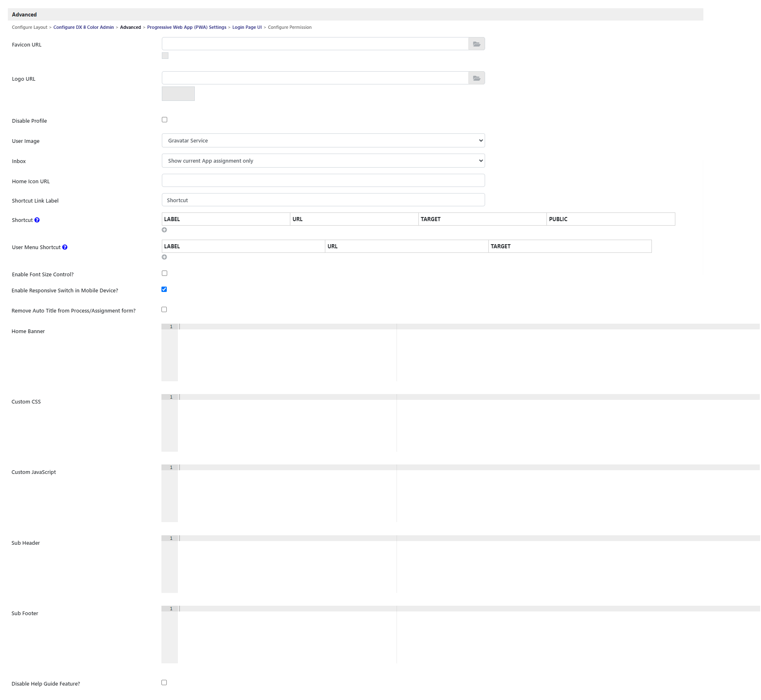Open the User Image dropdown
This screenshot has width=761, height=700.
point(323,141)
